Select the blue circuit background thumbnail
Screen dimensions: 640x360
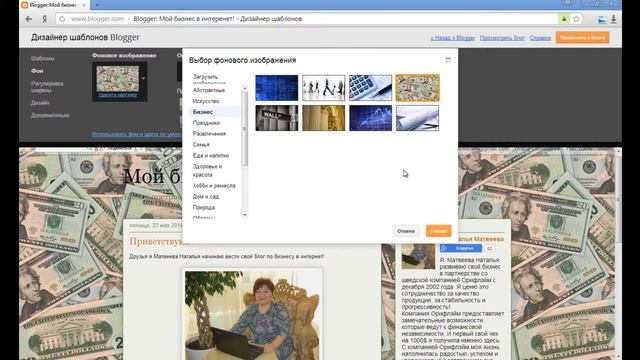point(277,87)
